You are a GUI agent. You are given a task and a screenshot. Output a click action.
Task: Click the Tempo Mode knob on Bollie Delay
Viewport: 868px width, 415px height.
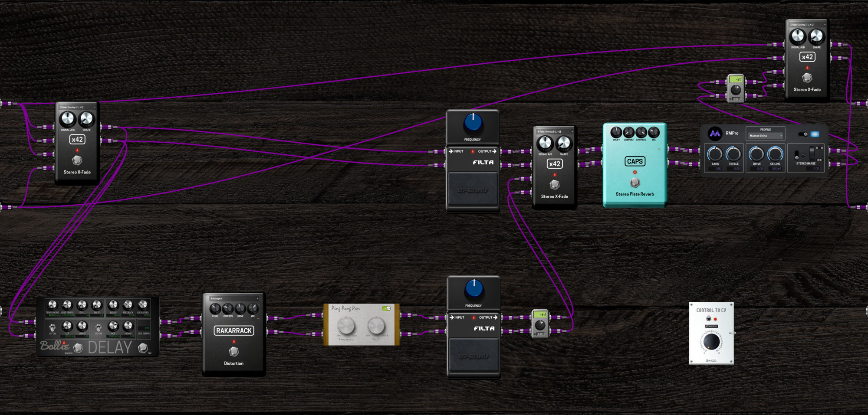tap(53, 305)
